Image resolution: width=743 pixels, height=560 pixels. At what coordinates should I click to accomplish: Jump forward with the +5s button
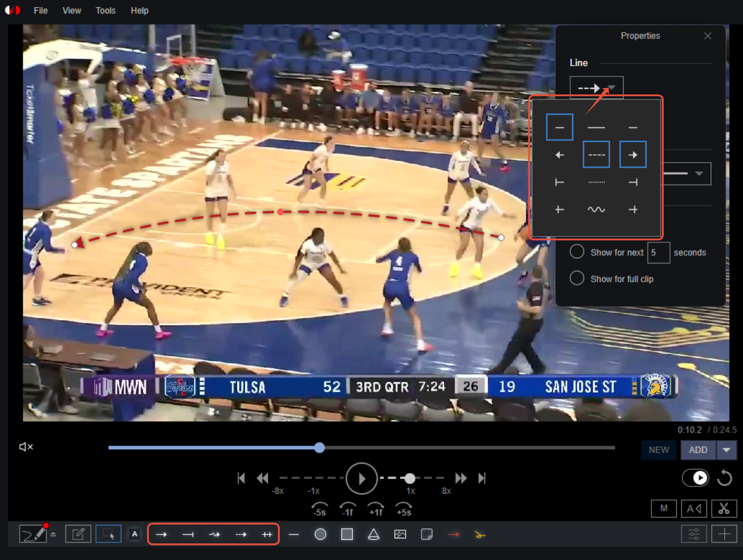(x=403, y=509)
